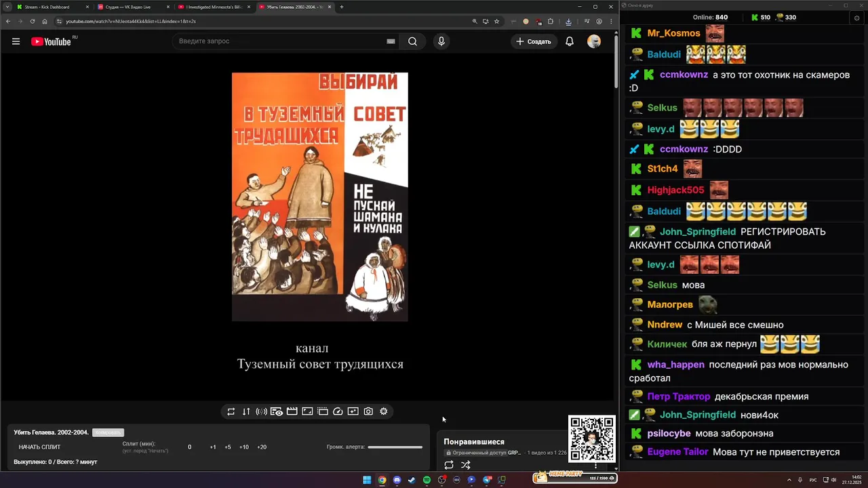
Task: Click the broadcast signal toolbar icon
Action: coord(261,411)
